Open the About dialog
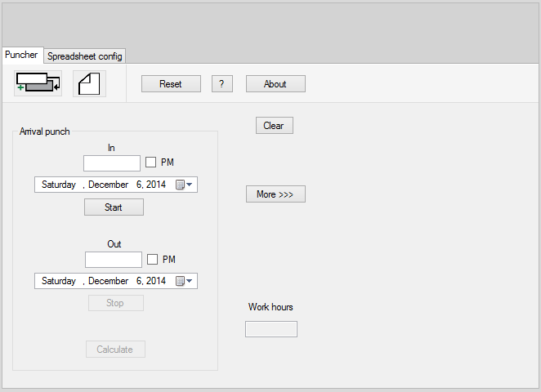 click(275, 84)
